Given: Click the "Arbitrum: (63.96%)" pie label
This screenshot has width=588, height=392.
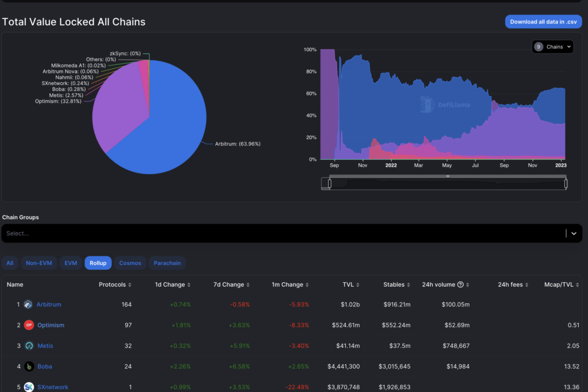Looking at the screenshot, I should coord(238,144).
